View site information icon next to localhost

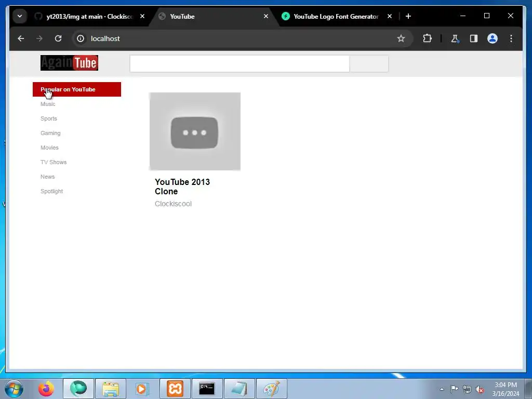(81, 38)
